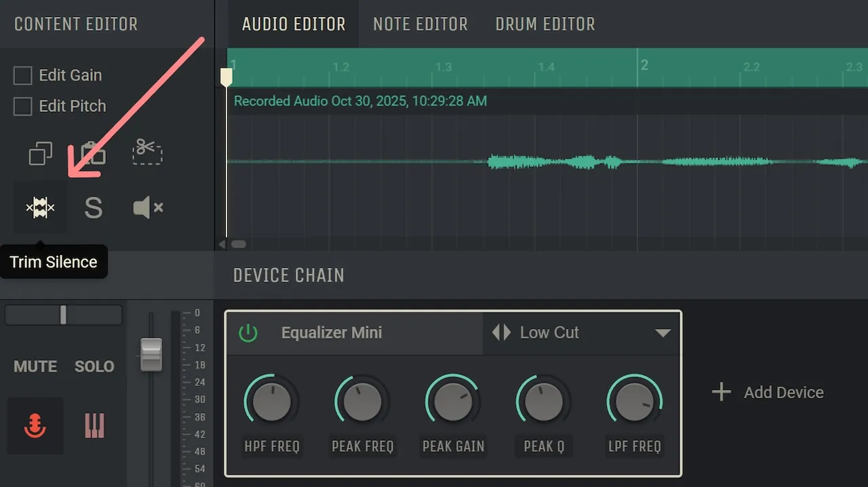The height and width of the screenshot is (487, 868).
Task: Click the scissors cut icon
Action: pos(147,153)
